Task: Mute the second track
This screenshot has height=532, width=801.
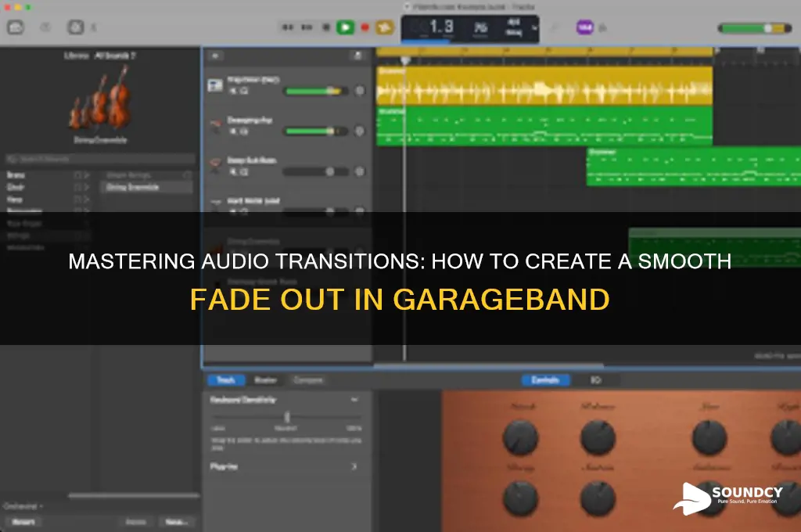Action: coord(233,131)
